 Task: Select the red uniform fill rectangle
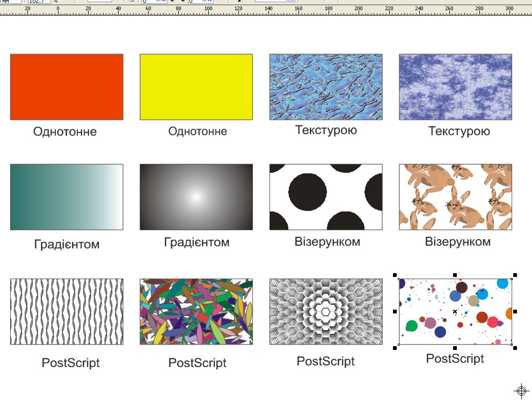pyautogui.click(x=67, y=87)
